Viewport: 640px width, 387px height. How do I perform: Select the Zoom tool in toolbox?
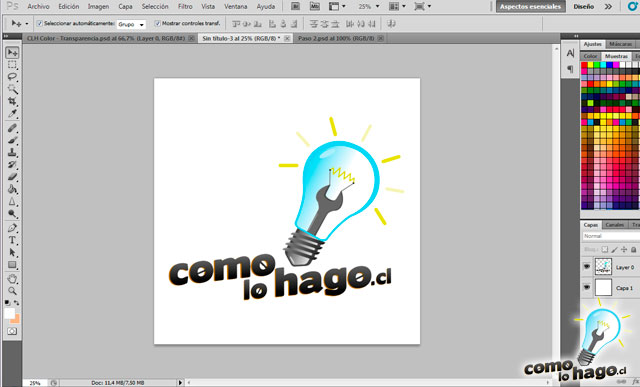pos(12,291)
